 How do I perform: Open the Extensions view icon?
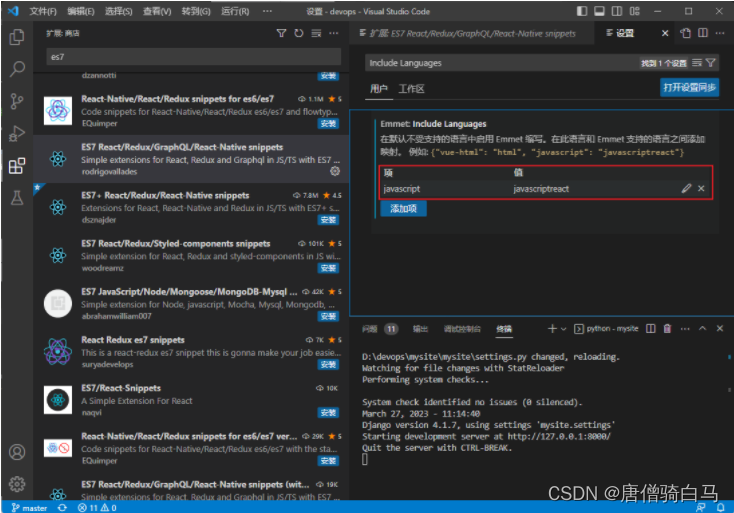tap(17, 166)
